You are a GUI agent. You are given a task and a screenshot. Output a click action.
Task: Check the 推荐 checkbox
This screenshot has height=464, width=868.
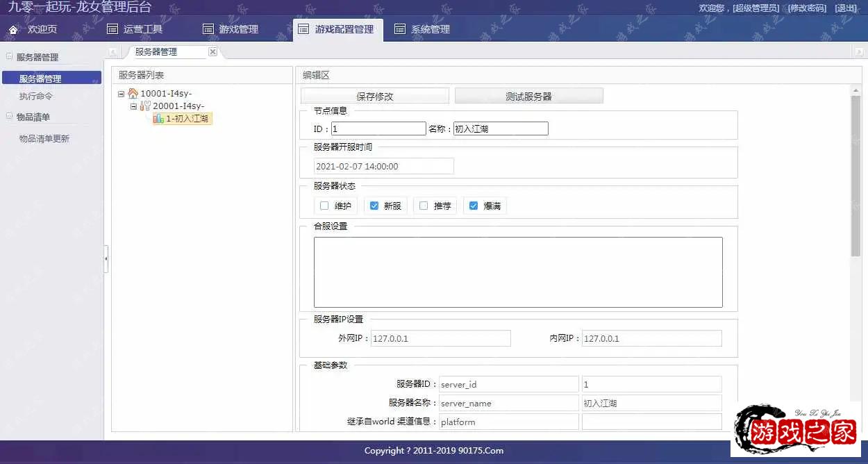tap(424, 206)
